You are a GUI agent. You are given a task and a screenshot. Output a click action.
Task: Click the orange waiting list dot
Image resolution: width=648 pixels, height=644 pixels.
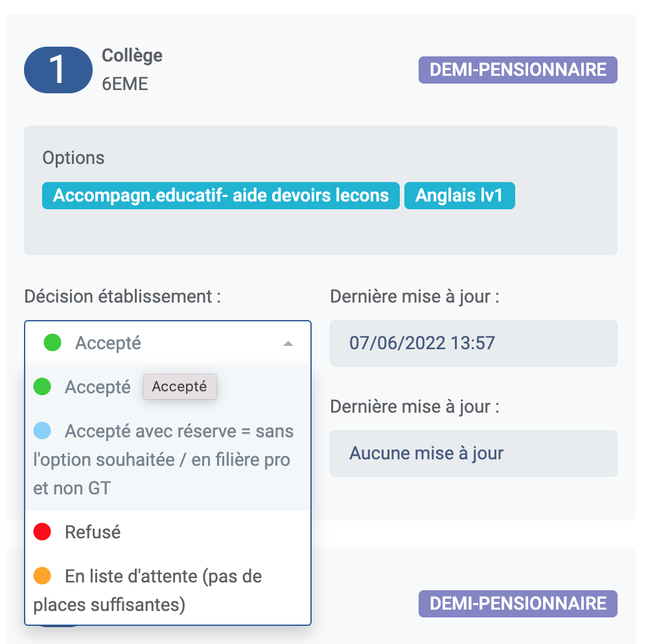tap(42, 575)
